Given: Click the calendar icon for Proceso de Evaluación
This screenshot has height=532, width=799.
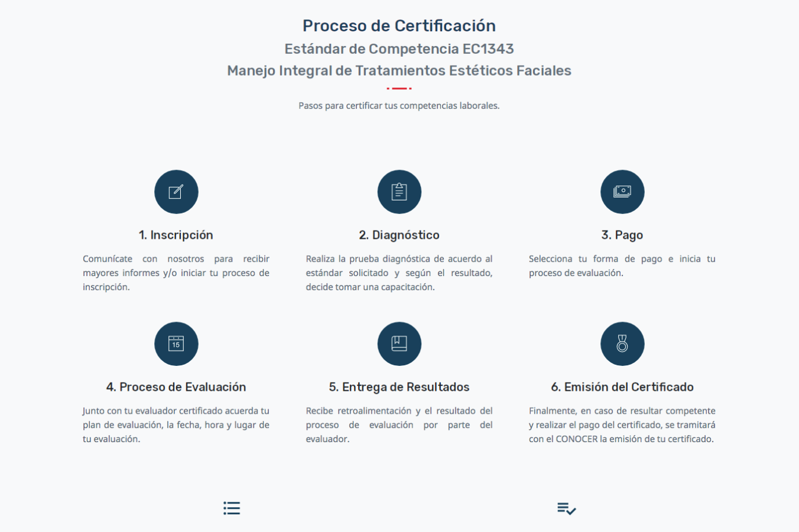Looking at the screenshot, I should point(176,344).
